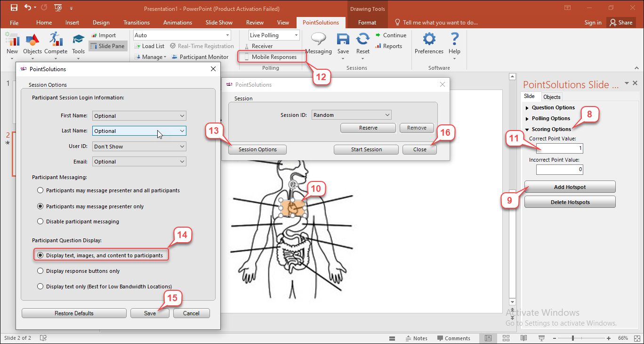Click the Save icon in quick access toolbar

pos(14,8)
